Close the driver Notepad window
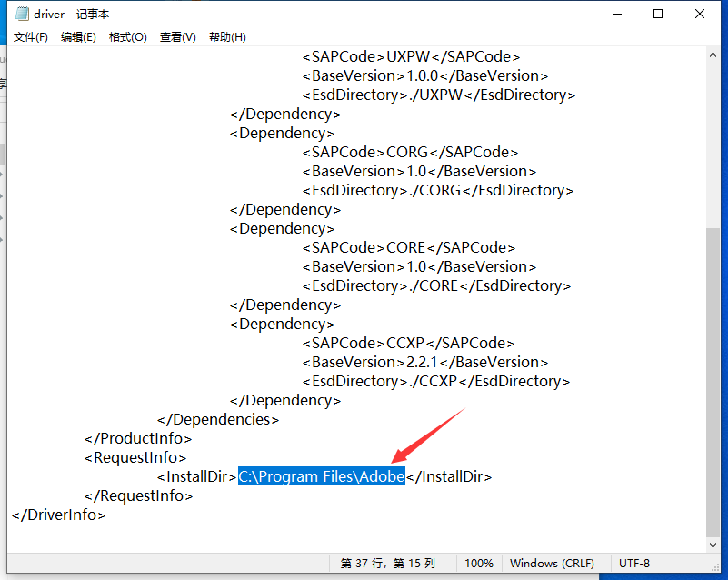Viewport: 728px width, 580px height. click(x=700, y=14)
